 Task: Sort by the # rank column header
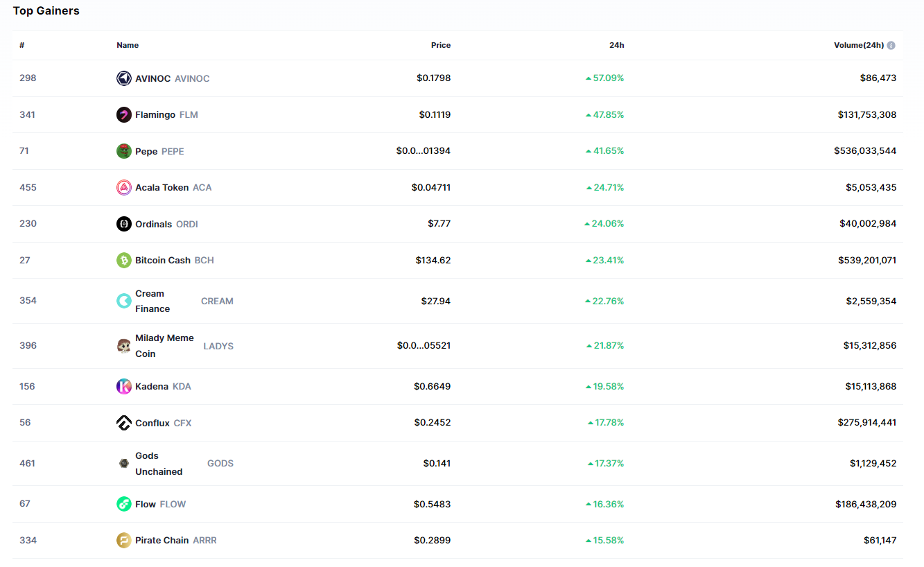click(22, 45)
